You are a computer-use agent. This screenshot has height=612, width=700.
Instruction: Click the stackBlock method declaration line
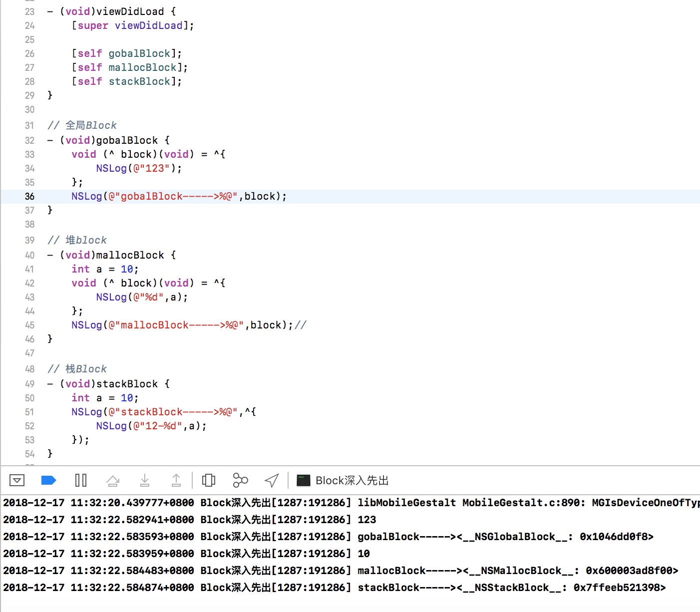108,384
